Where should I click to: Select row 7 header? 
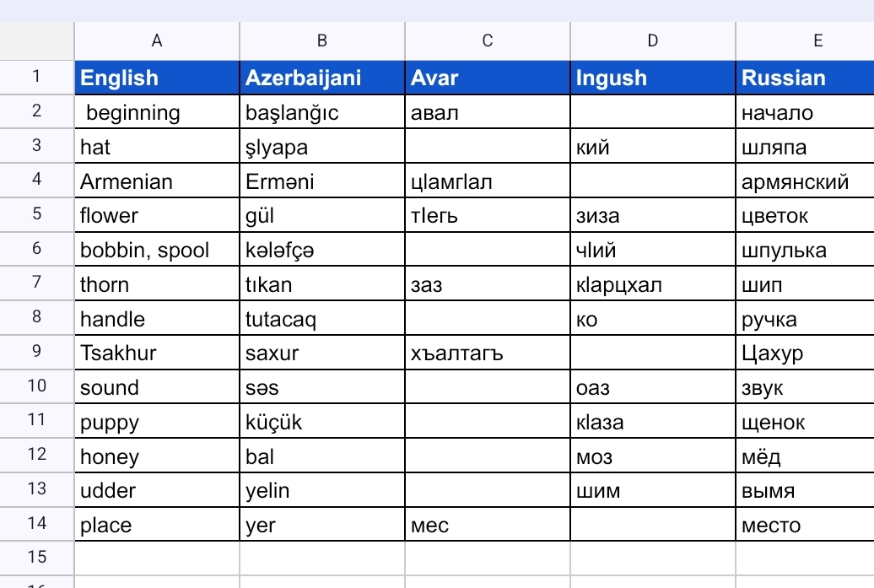(x=37, y=284)
